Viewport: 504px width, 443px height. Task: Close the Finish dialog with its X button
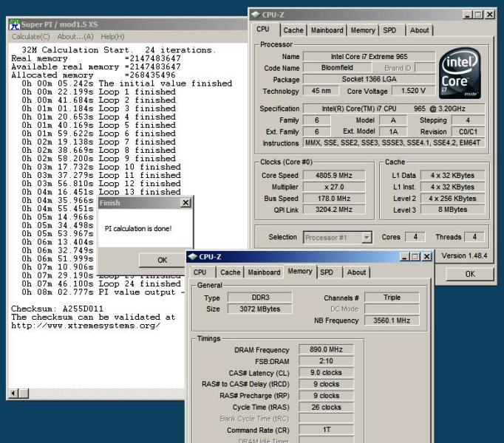point(185,203)
